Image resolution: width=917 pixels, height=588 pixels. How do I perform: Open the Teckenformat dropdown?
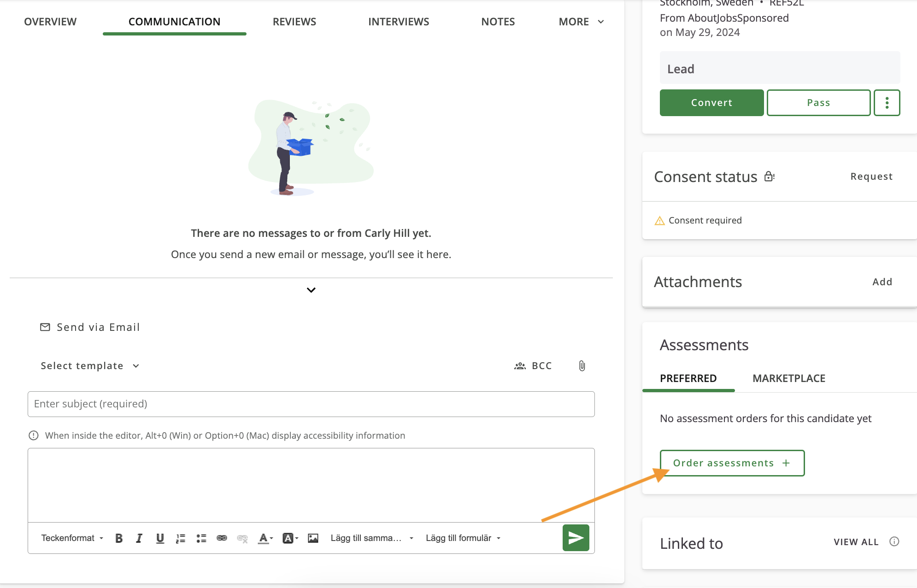point(71,537)
